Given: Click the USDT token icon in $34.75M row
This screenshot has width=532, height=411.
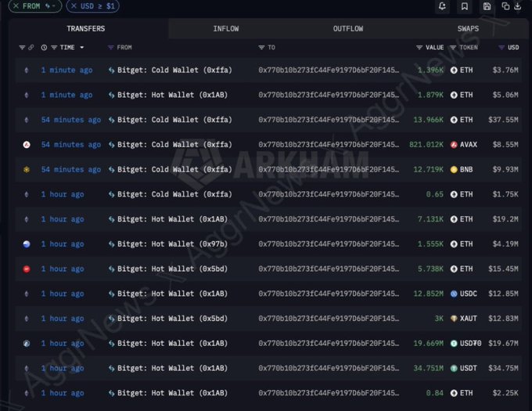Looking at the screenshot, I should click(x=454, y=368).
